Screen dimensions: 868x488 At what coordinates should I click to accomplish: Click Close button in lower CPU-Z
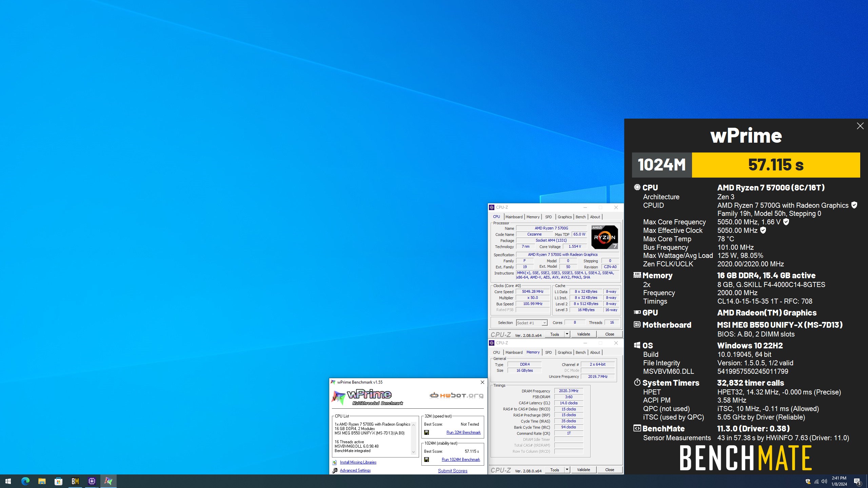click(610, 470)
